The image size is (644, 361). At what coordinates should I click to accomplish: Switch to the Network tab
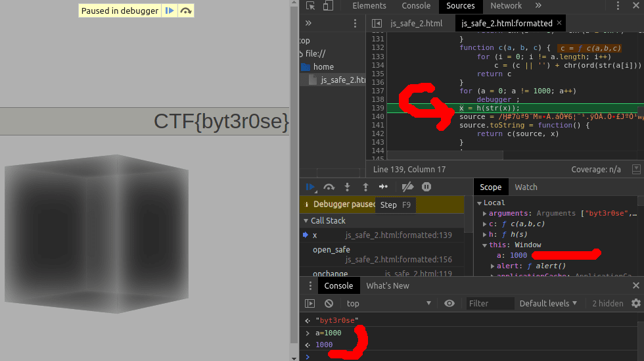click(x=506, y=6)
